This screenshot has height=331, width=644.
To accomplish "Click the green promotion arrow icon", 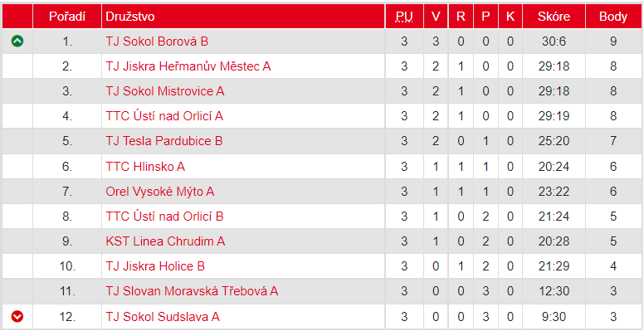I will tap(17, 41).
